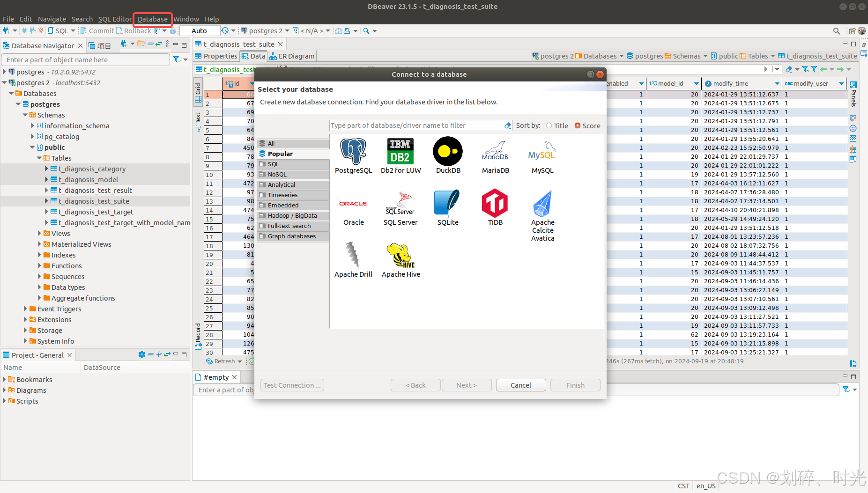Sort drivers by Score radio button
868x493 pixels.
pos(578,125)
